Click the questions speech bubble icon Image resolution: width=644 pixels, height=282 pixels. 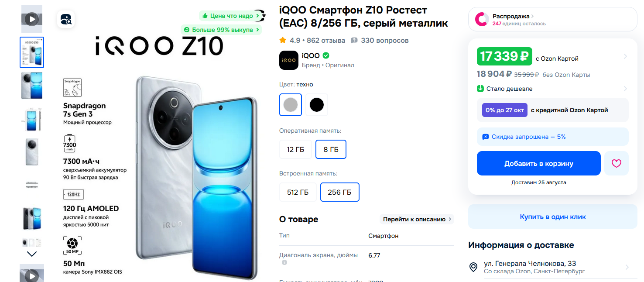pyautogui.click(x=354, y=41)
